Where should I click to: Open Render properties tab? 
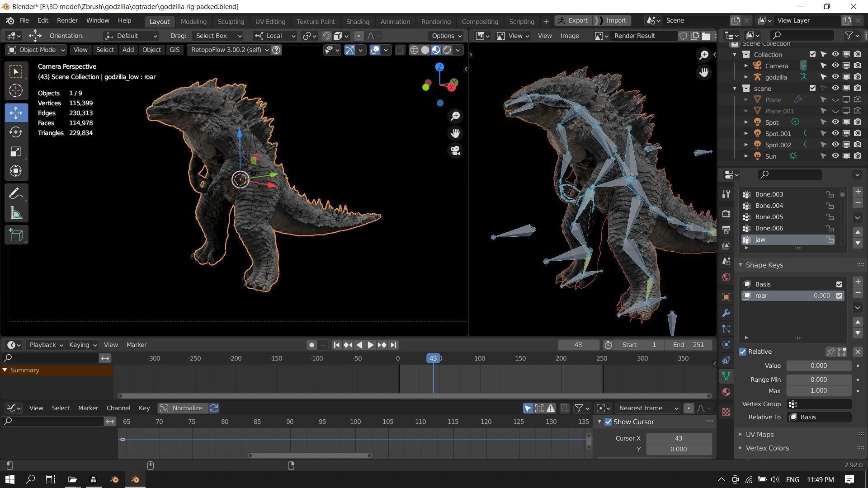(726, 213)
